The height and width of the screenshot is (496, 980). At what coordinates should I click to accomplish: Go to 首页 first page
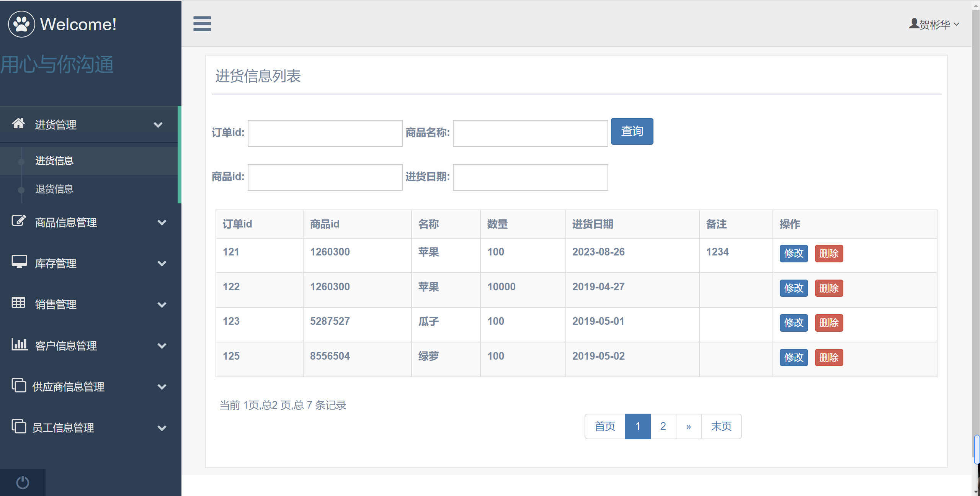(x=605, y=426)
